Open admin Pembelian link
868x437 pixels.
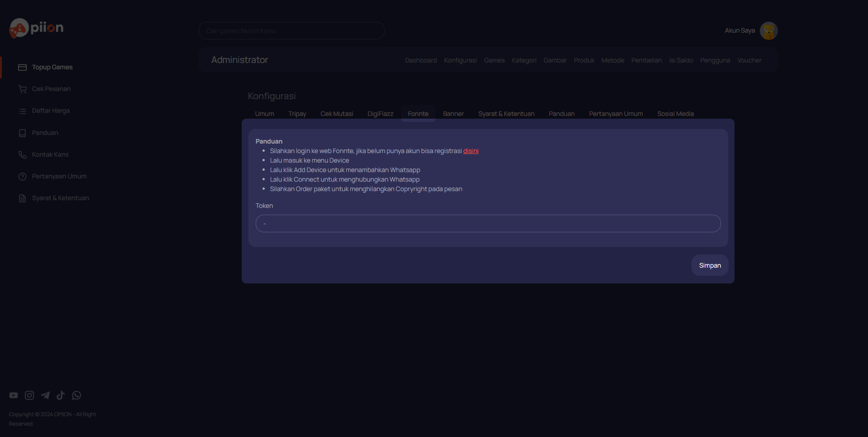pos(646,60)
